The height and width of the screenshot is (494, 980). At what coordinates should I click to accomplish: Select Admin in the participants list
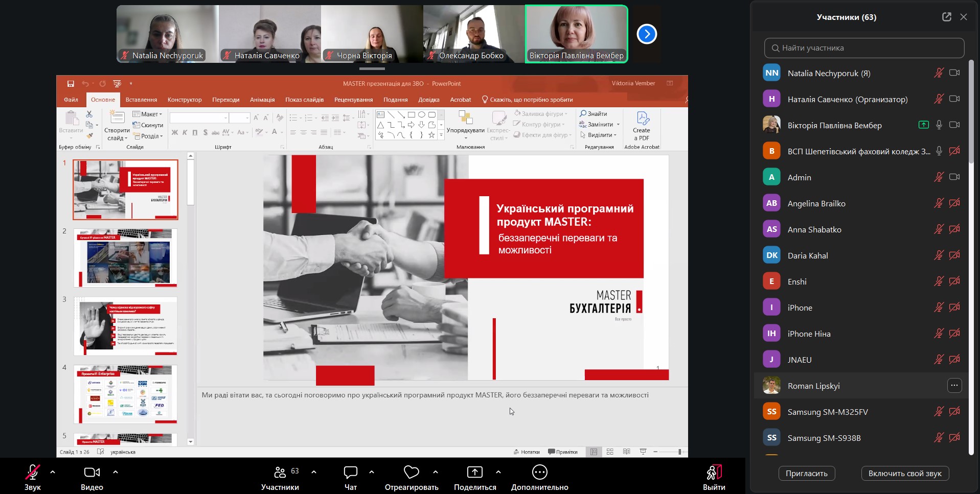coord(799,177)
